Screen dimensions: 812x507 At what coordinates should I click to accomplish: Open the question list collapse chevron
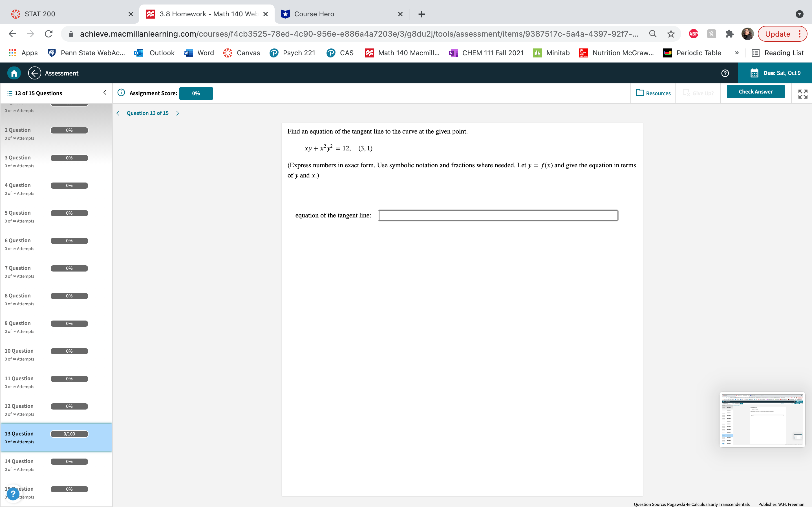click(x=104, y=93)
